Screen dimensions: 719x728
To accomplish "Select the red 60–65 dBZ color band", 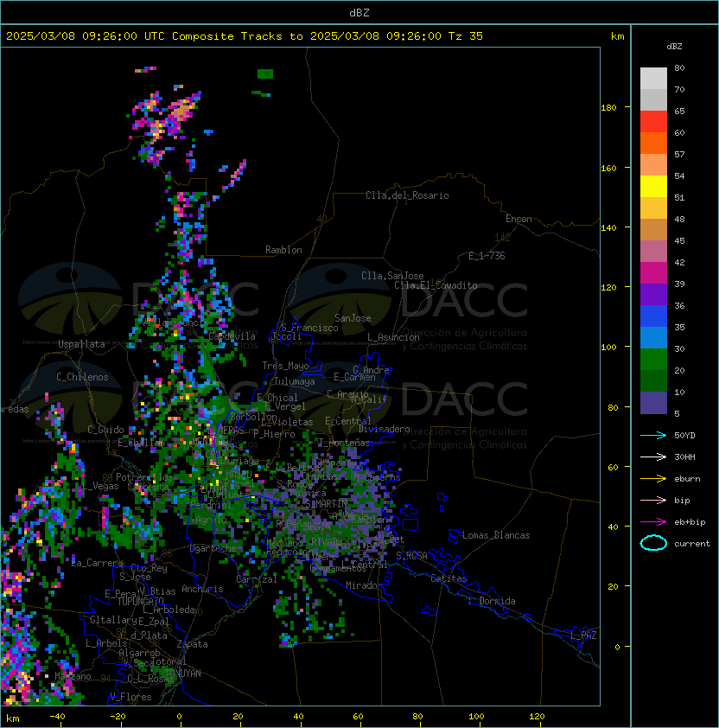I will [653, 122].
